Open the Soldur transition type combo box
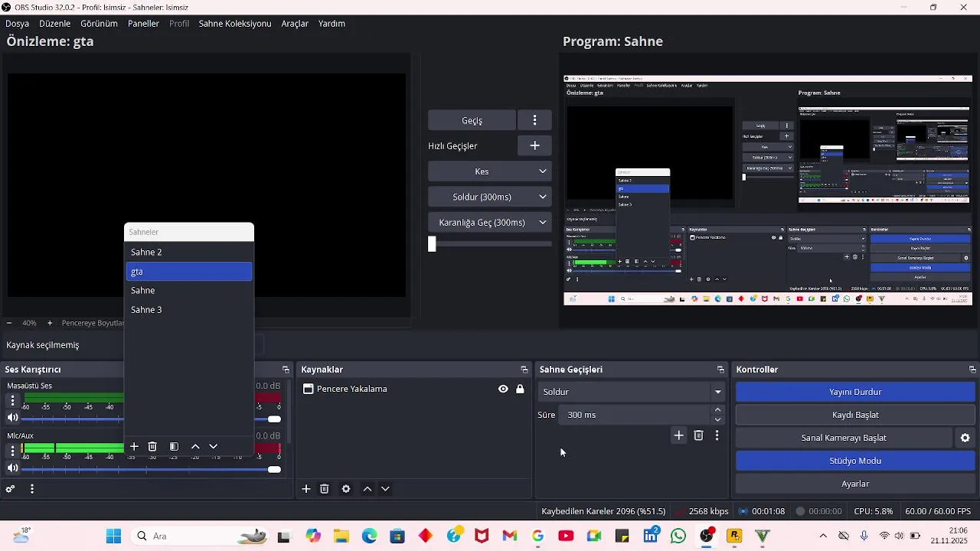This screenshot has width=980, height=551. 632,392
